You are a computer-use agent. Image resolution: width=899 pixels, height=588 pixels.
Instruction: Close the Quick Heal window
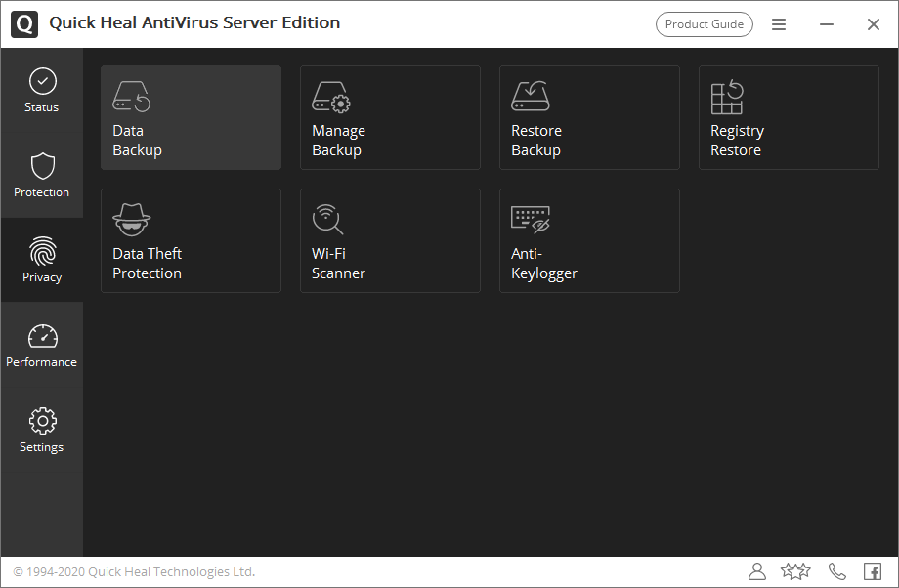(x=874, y=24)
